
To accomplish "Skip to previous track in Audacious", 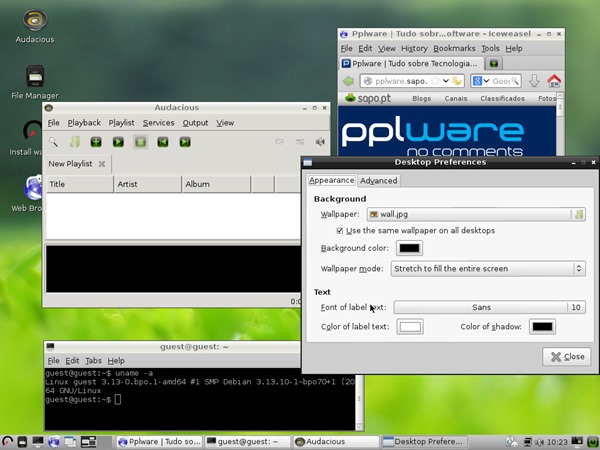I will click(163, 142).
